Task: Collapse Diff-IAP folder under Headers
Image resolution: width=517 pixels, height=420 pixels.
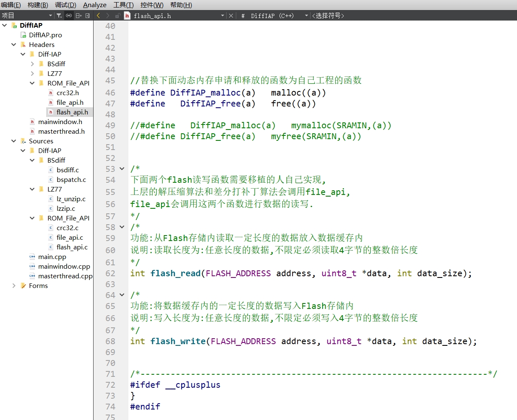Action: coord(23,54)
